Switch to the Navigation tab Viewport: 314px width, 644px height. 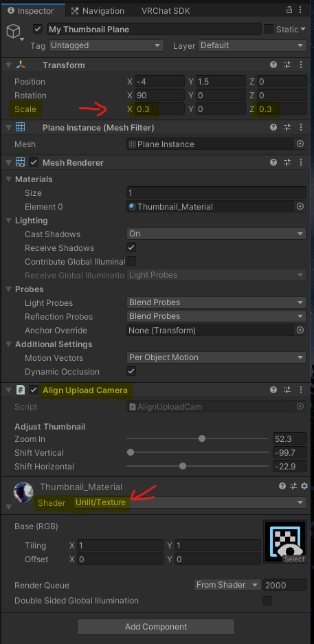(x=98, y=11)
